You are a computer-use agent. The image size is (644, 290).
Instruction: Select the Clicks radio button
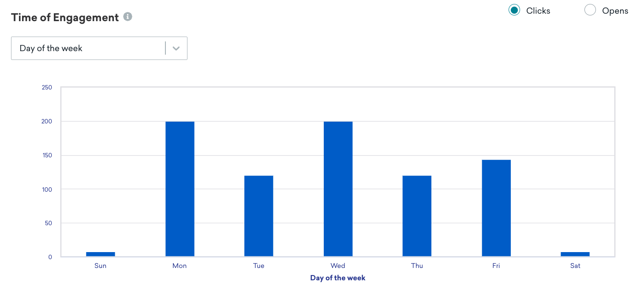tap(514, 10)
